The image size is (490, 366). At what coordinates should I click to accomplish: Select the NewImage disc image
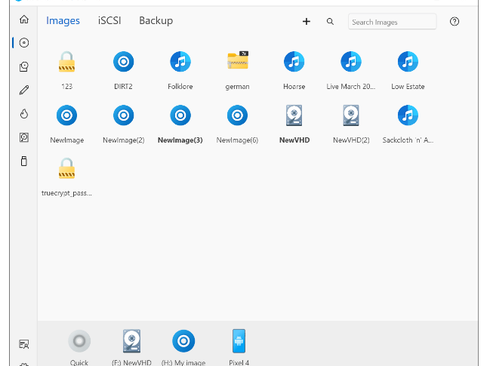pos(67,124)
